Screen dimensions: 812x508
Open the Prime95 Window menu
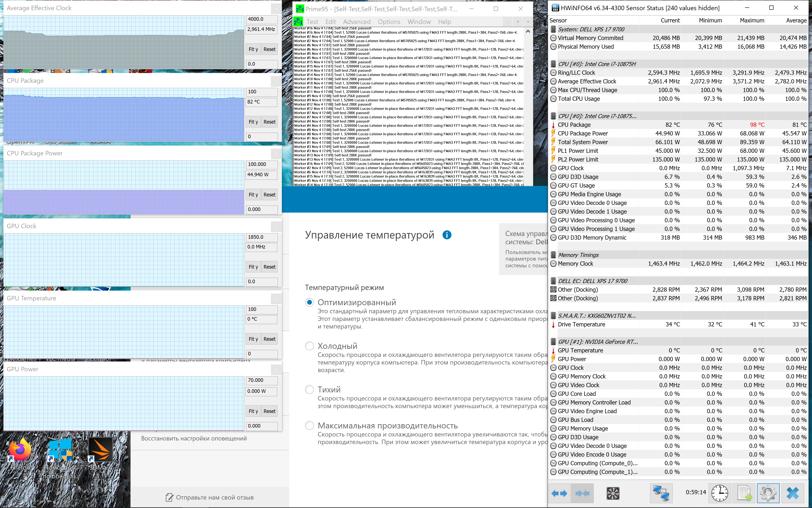(419, 22)
